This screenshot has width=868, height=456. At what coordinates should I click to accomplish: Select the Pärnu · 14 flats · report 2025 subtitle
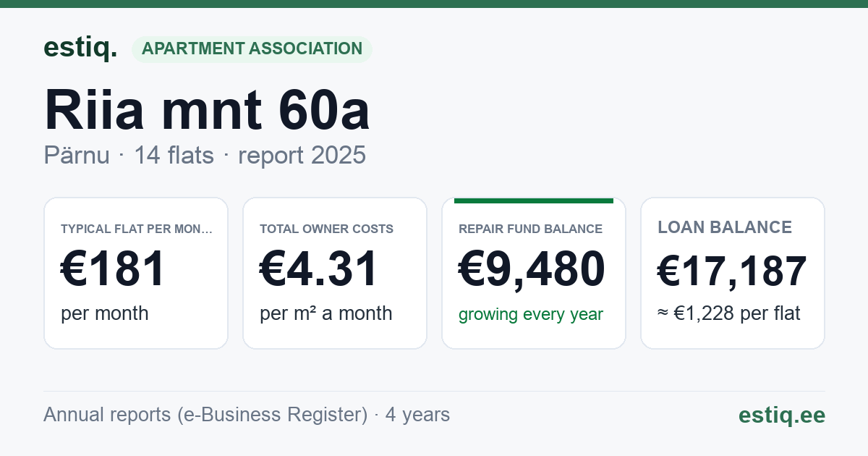coord(205,155)
